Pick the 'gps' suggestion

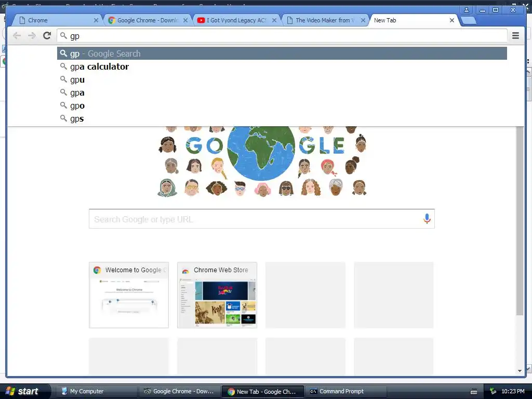point(282,118)
